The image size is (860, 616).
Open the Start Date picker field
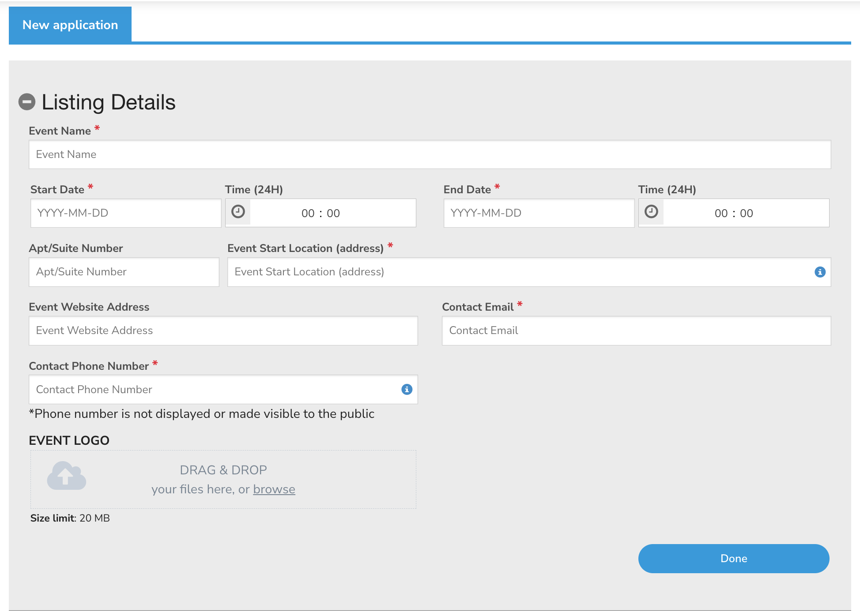click(x=125, y=213)
